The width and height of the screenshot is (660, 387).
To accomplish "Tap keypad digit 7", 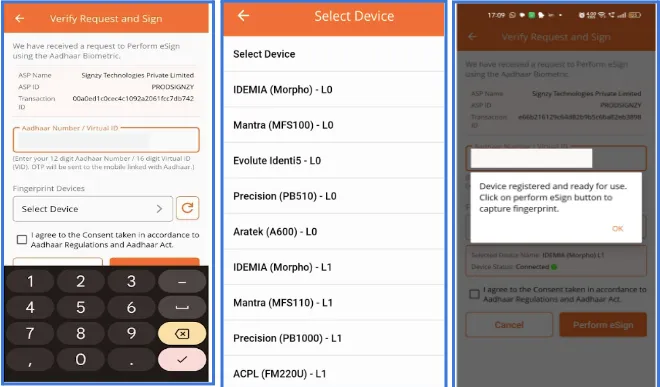I will point(30,334).
